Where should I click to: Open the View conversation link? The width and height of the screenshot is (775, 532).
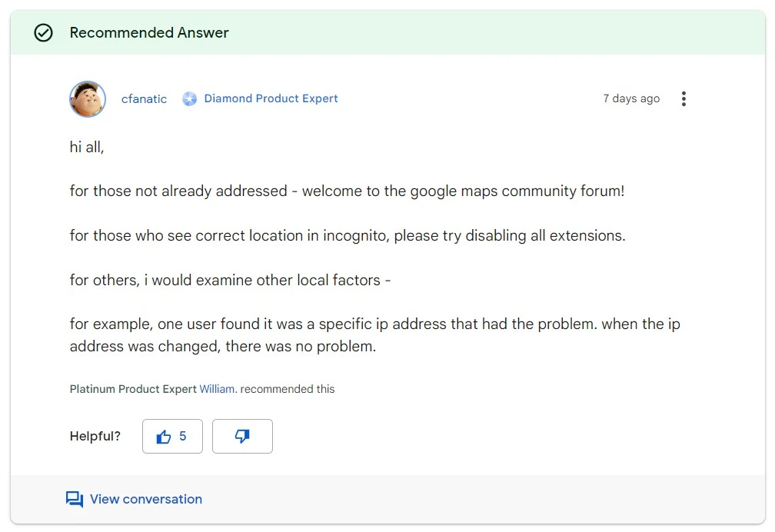click(x=145, y=500)
